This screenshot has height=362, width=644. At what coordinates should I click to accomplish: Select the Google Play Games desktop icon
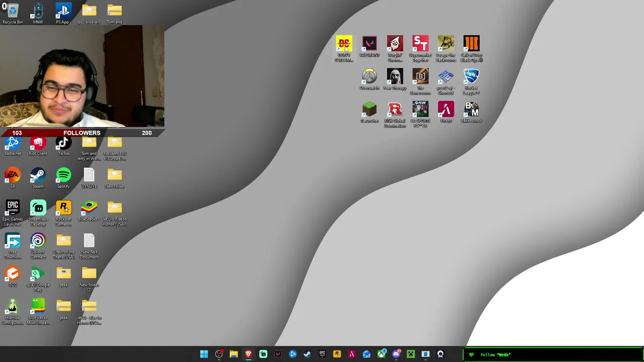tap(38, 279)
